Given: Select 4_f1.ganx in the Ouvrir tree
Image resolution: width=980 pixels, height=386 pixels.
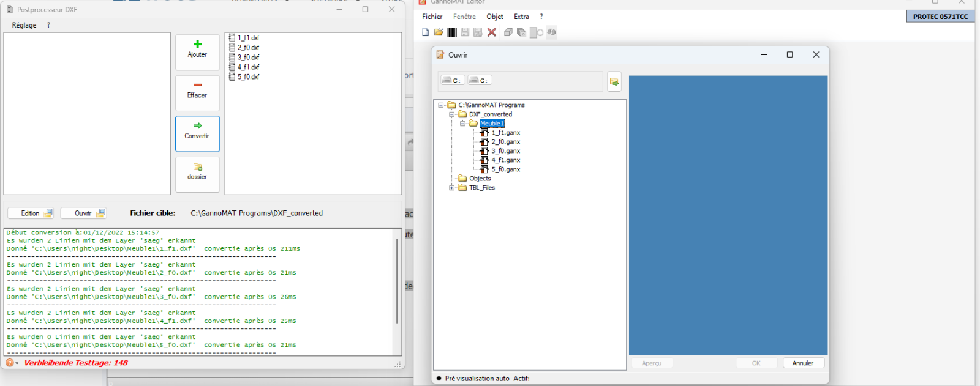Looking at the screenshot, I should pyautogui.click(x=505, y=160).
